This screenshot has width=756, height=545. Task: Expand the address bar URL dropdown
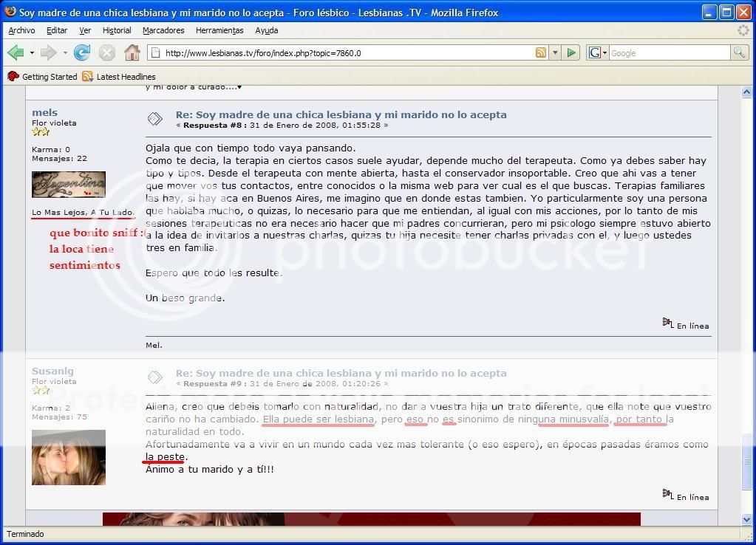tap(556, 53)
